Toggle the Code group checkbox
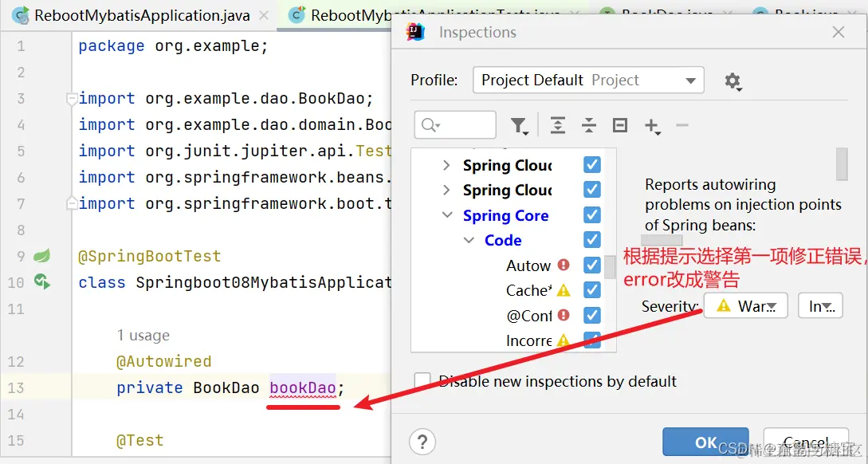The height and width of the screenshot is (464, 868). pyautogui.click(x=592, y=240)
